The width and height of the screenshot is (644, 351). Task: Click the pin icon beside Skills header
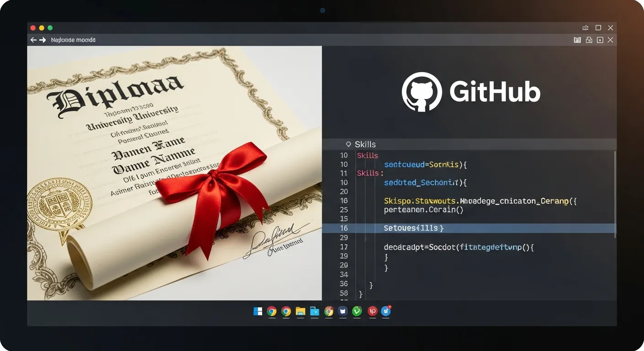(x=349, y=144)
